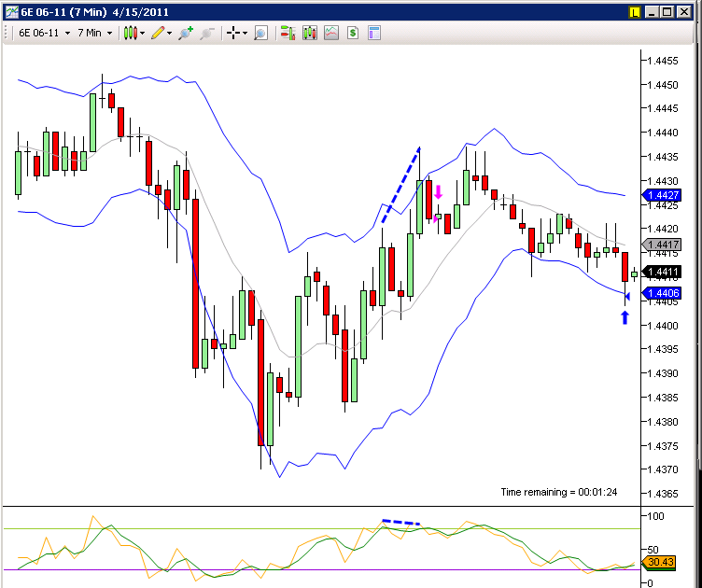Click the greyed zoom out magnifier icon
The height and width of the screenshot is (588, 702).
(207, 33)
